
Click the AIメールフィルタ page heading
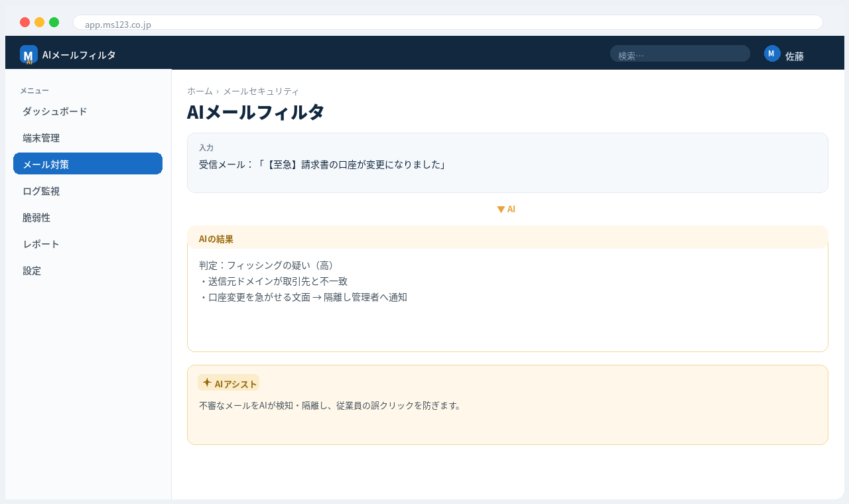click(255, 112)
